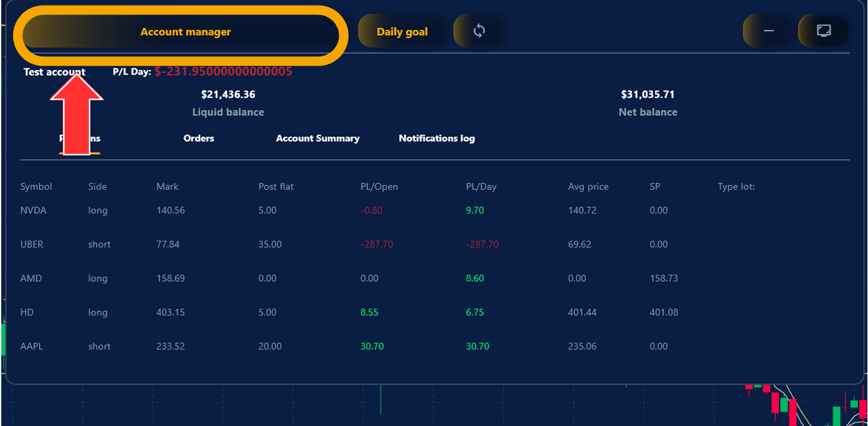The height and width of the screenshot is (426, 868).
Task: Open the Notifications log tab
Action: 437,138
